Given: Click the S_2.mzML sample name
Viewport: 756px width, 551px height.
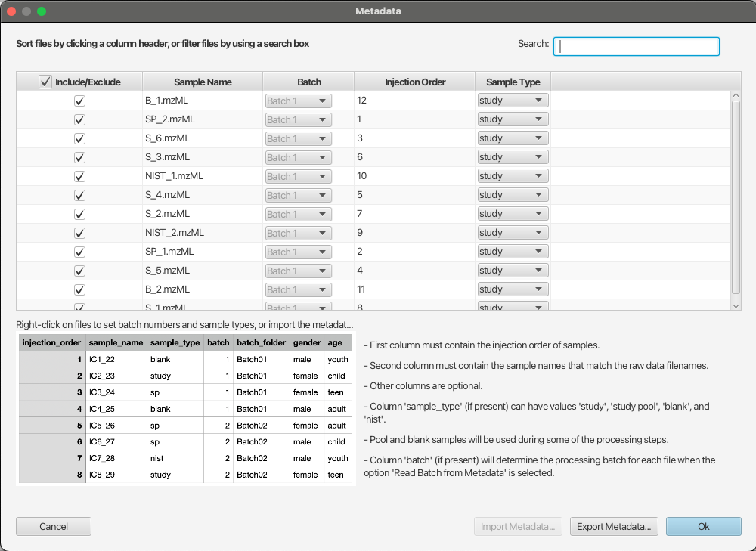Looking at the screenshot, I should 167,214.
